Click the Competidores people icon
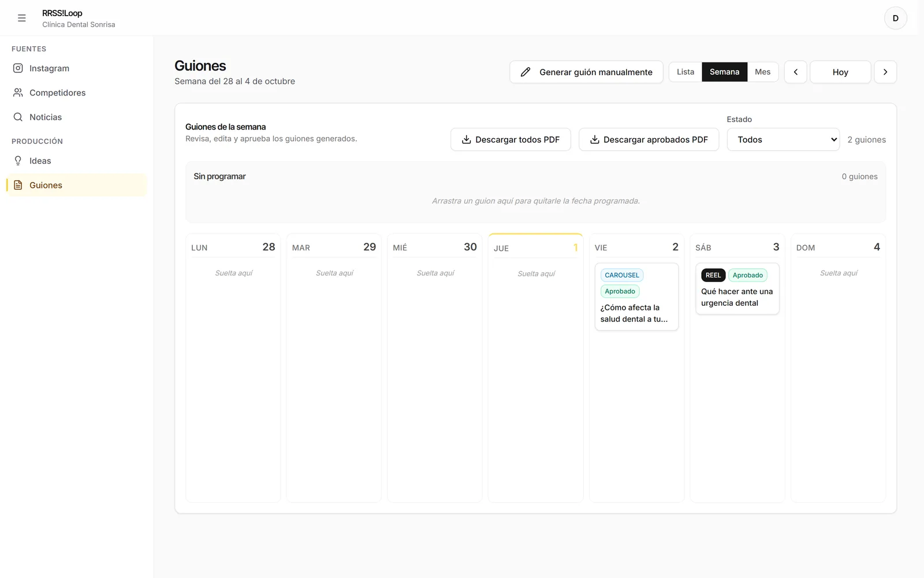The height and width of the screenshot is (578, 924). click(18, 92)
